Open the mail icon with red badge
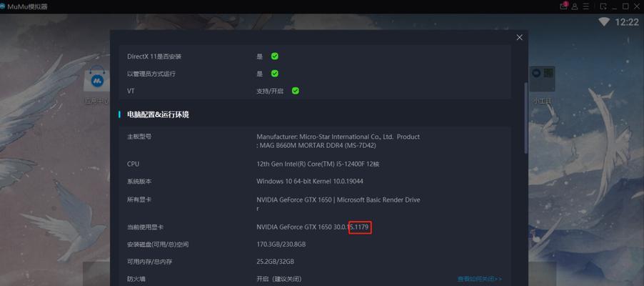644x286 pixels. point(563,6)
